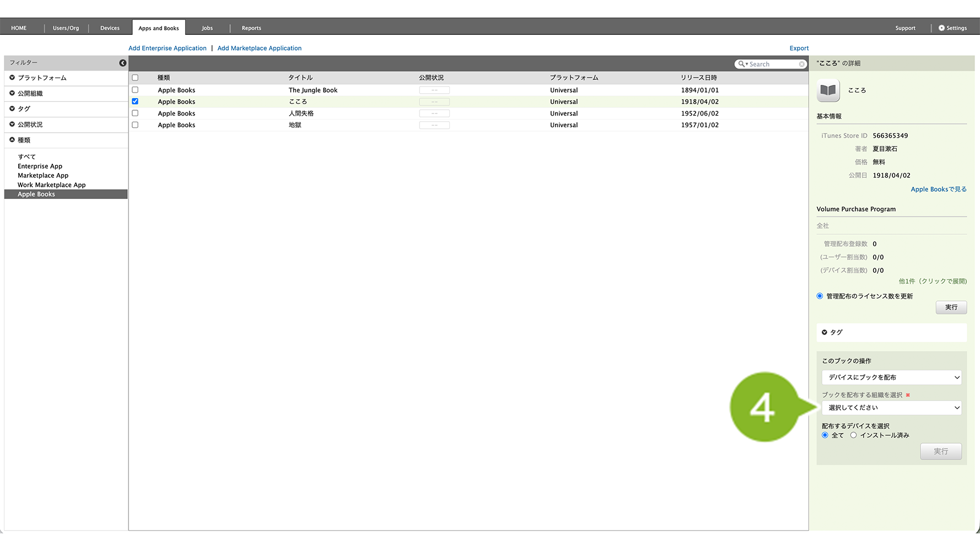The image size is (980, 551).
Task: Collapse the filter panel with arrow icon
Action: pos(122,63)
